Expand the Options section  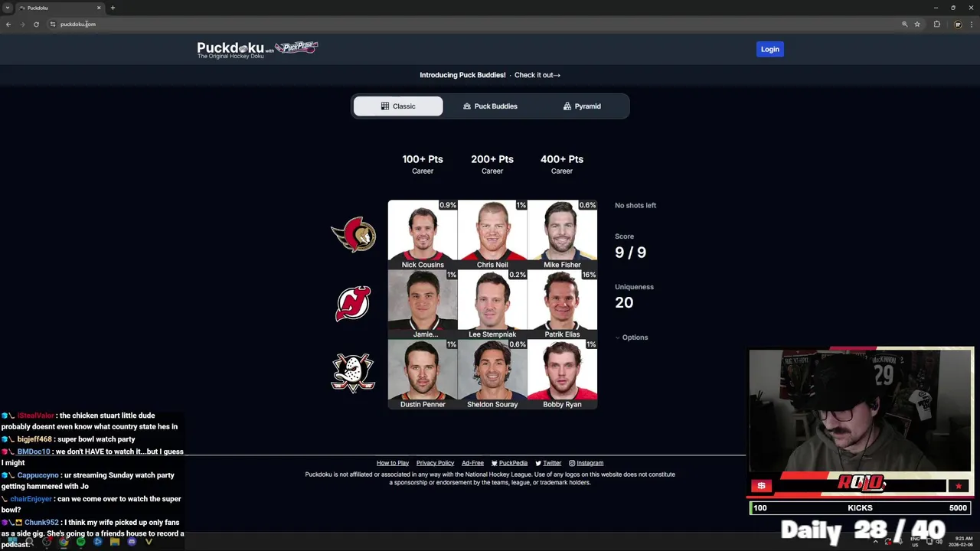[632, 337]
